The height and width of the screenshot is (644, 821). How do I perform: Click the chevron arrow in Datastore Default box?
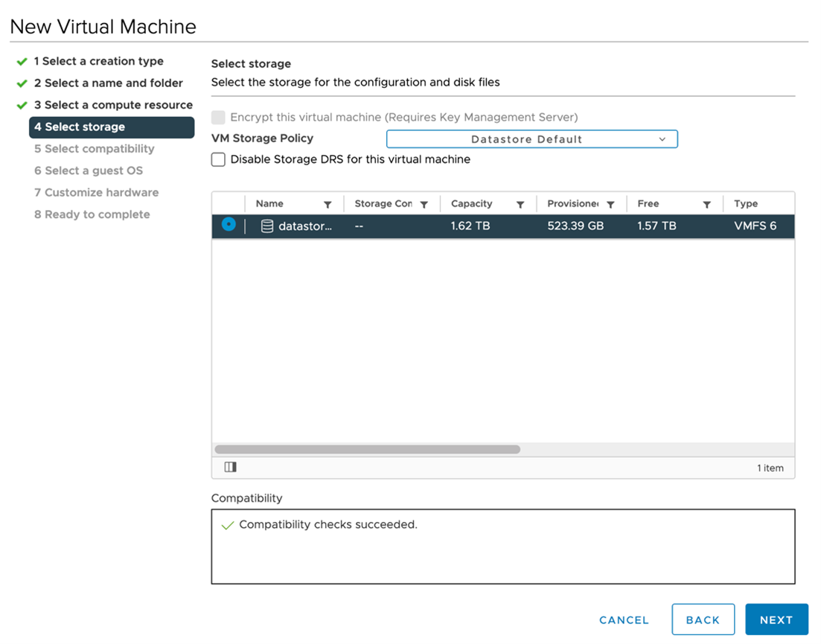662,139
